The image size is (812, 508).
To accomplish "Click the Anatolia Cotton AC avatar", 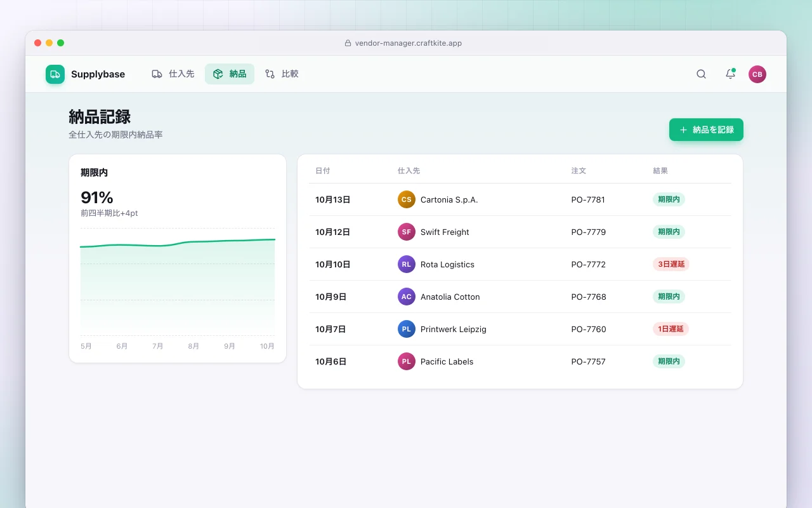I will click(407, 297).
